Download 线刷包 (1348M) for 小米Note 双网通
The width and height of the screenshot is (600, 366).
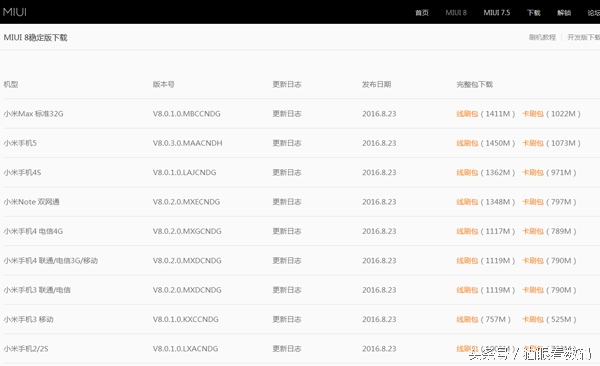(x=467, y=202)
